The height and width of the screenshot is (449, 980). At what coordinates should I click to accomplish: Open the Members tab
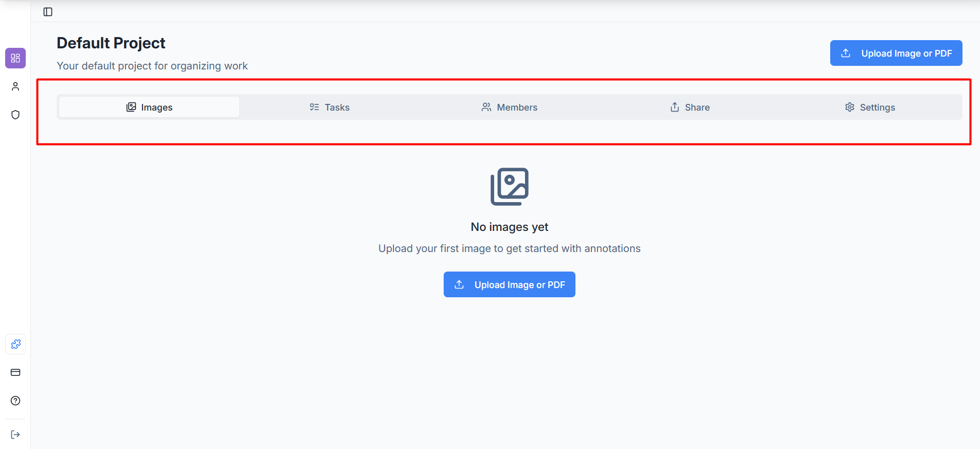tap(510, 107)
